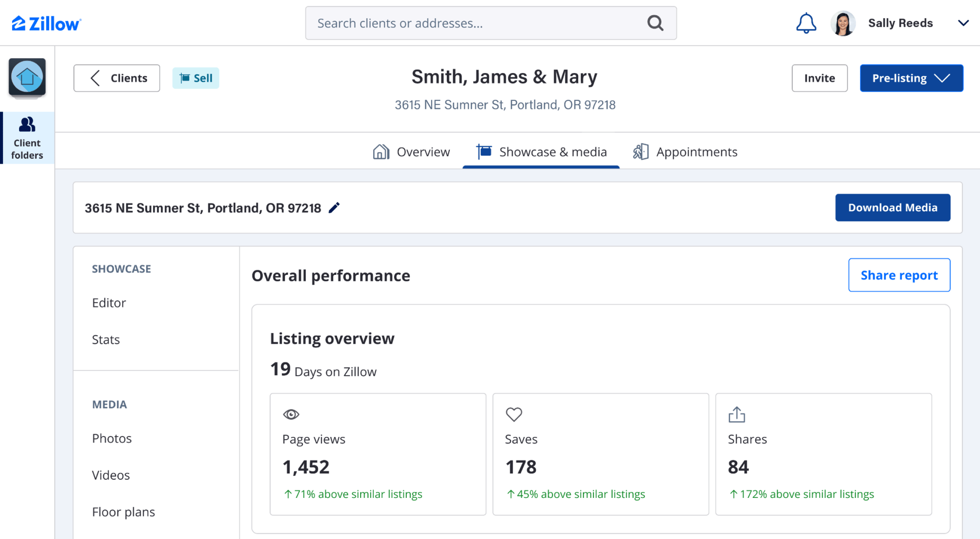Click the Page views label
This screenshot has height=539, width=980.
point(314,439)
